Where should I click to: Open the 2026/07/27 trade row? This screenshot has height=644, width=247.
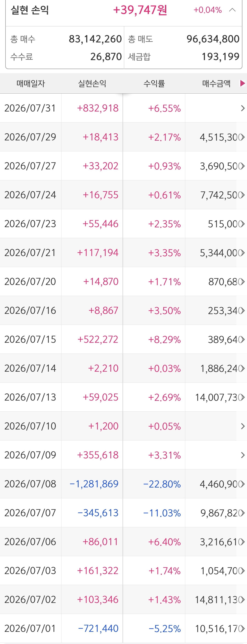123,166
